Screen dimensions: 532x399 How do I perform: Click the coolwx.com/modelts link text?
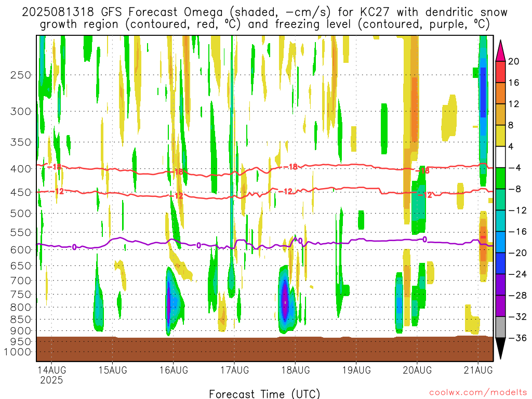click(478, 393)
